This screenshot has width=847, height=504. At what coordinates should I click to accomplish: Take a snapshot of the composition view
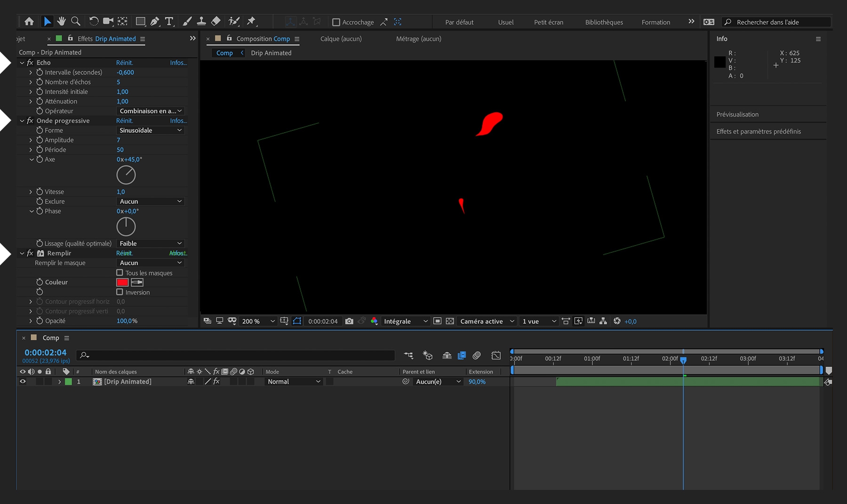tap(349, 321)
